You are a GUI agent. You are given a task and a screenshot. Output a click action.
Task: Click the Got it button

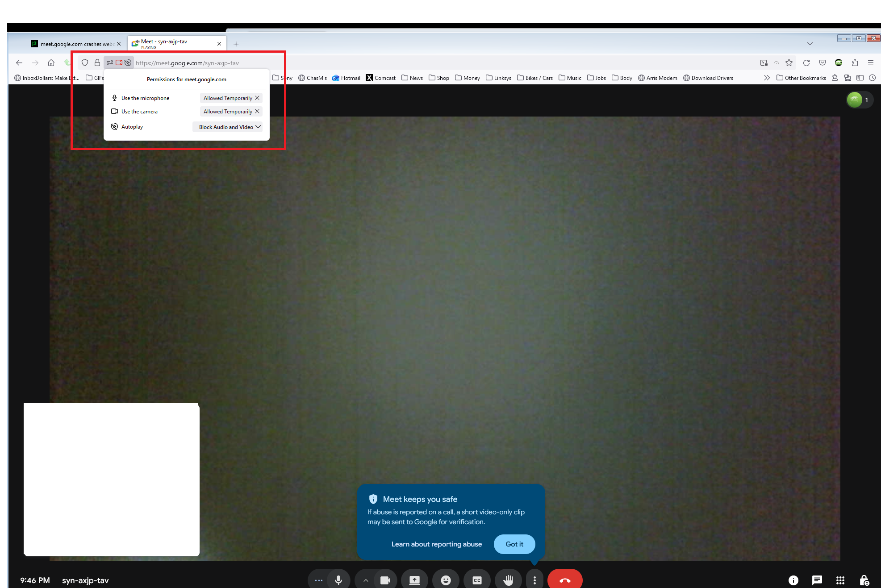(514, 544)
